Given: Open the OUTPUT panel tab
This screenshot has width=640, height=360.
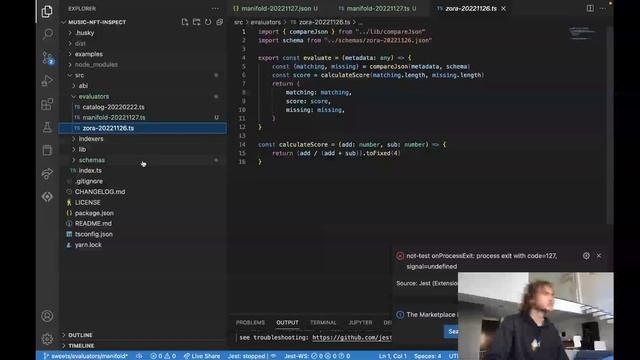Looking at the screenshot, I should pyautogui.click(x=287, y=322).
